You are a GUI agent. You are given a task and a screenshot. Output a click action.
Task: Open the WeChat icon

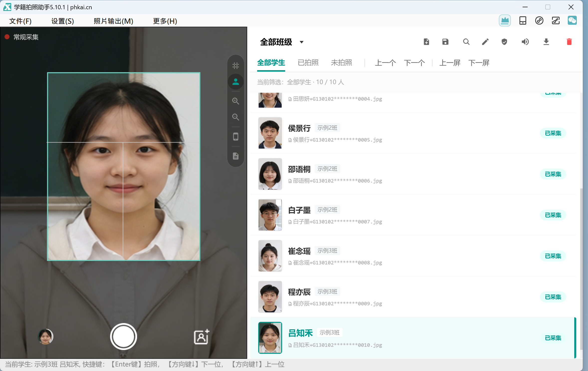pyautogui.click(x=572, y=20)
